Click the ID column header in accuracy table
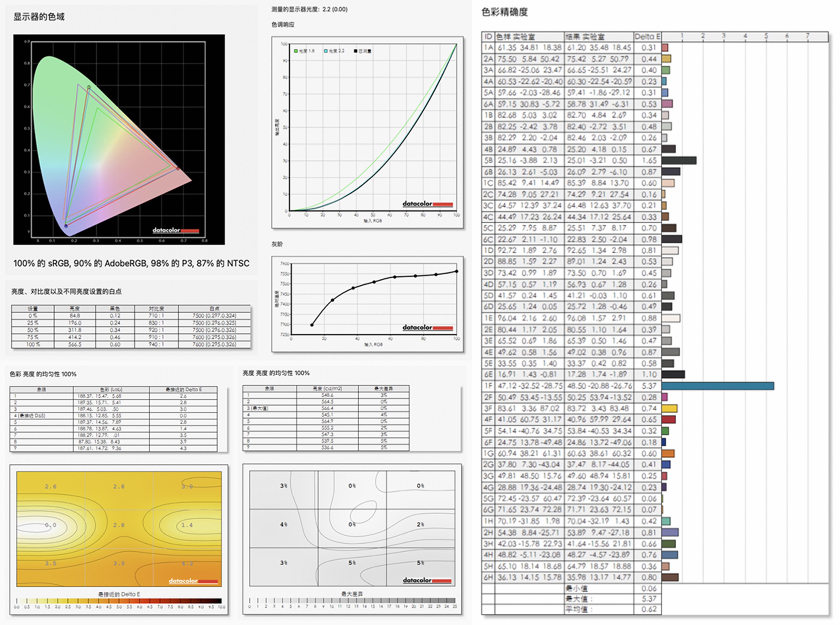This screenshot has height=625, width=840. 488,37
